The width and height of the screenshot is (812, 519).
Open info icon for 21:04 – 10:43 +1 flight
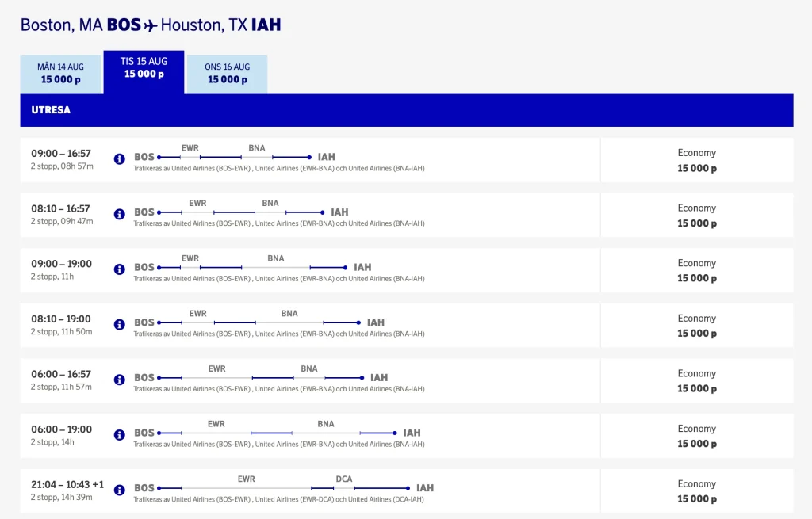tap(119, 490)
